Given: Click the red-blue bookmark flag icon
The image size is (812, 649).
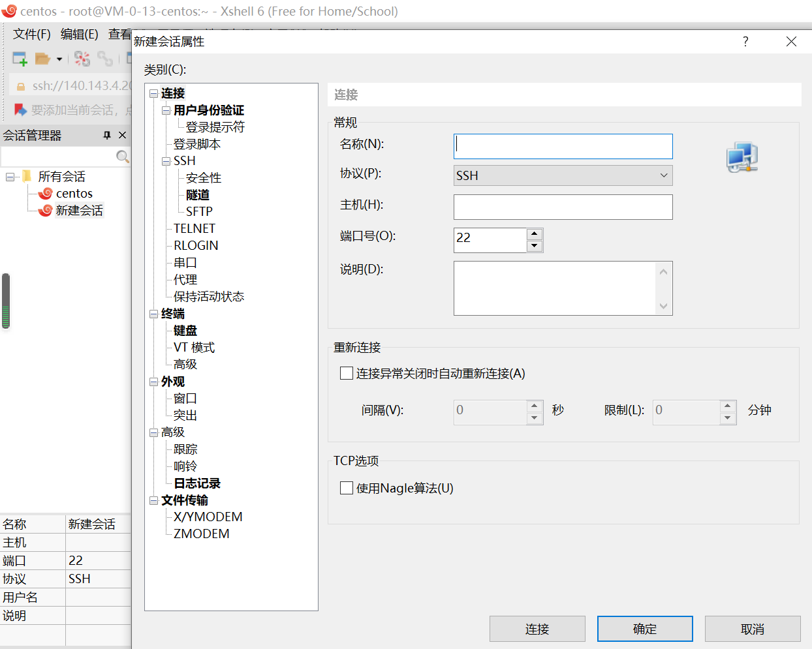Looking at the screenshot, I should pos(20,110).
